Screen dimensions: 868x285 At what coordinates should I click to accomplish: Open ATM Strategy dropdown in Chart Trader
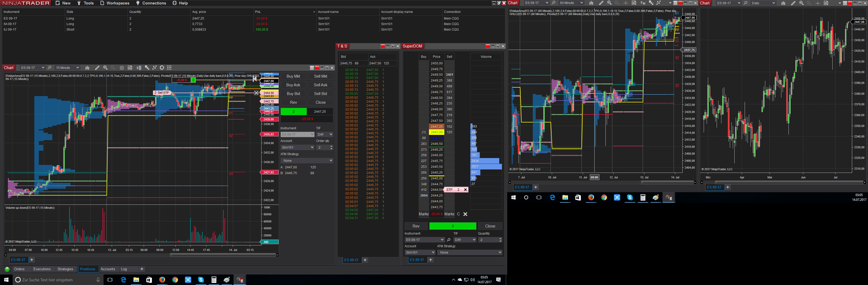(x=307, y=161)
